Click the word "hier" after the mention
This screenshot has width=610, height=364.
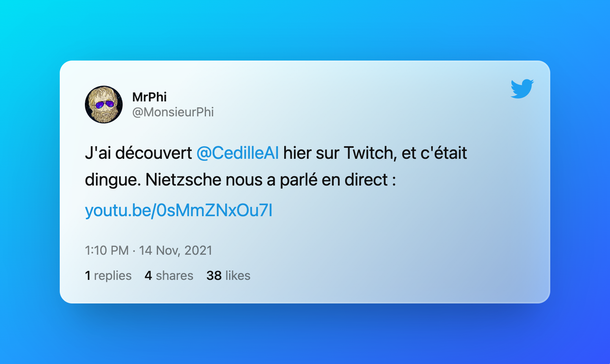(x=297, y=153)
